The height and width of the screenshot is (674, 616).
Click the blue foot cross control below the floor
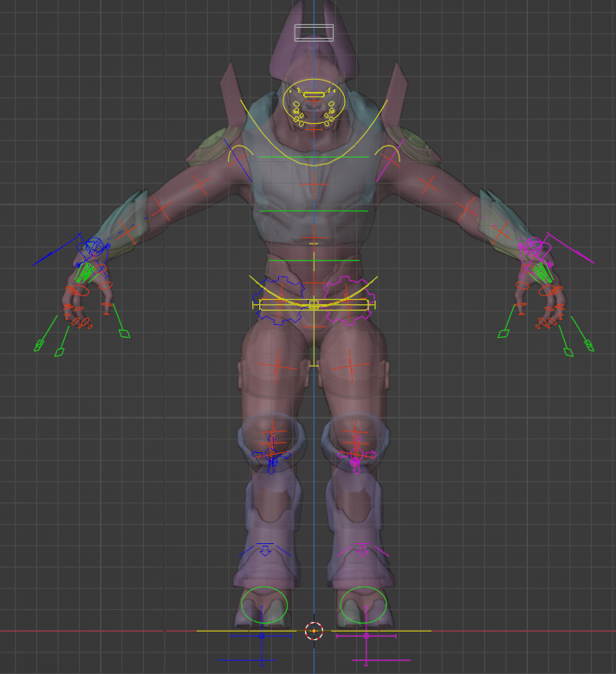262,636
